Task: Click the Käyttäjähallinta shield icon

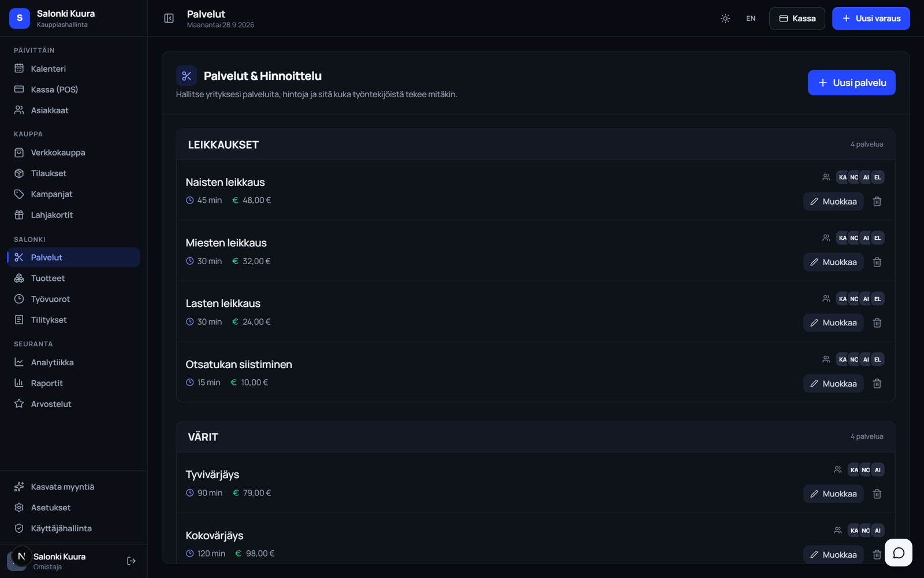Action: pos(19,528)
